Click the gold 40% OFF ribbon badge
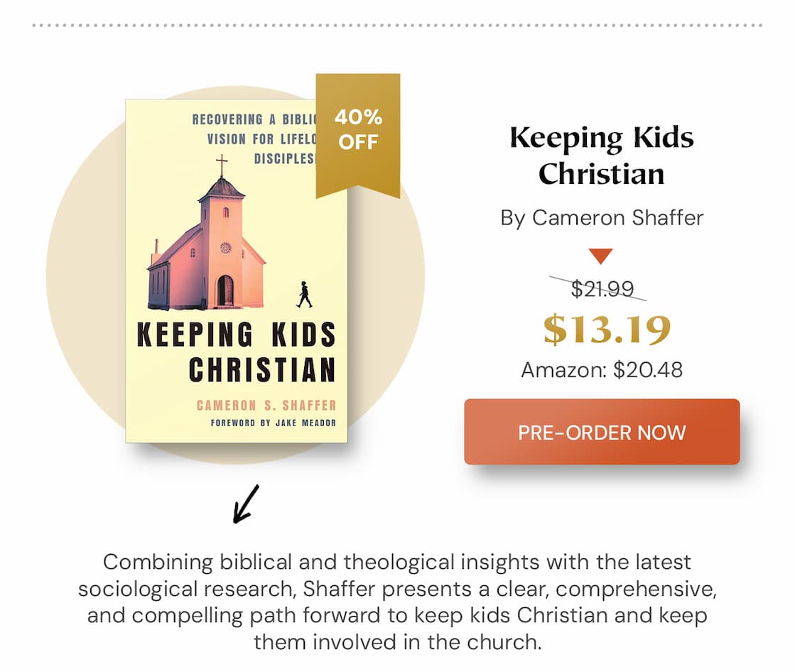The image size is (795, 672). tap(358, 129)
